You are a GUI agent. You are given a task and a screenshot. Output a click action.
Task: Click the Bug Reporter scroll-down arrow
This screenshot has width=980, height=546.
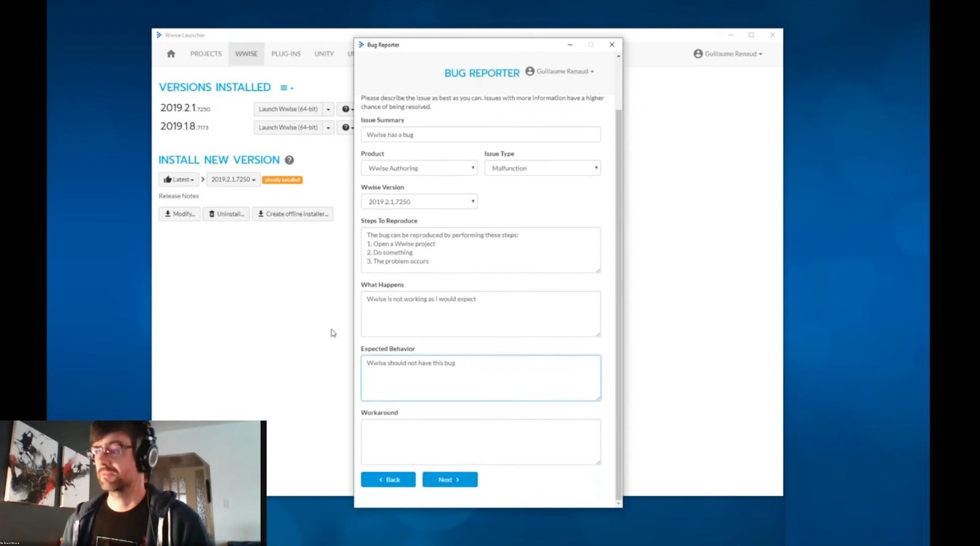[x=619, y=504]
